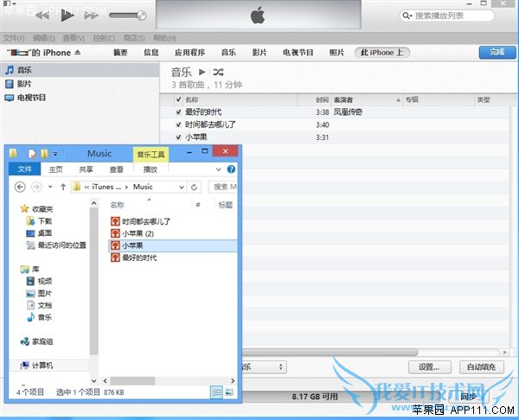Switch Explorer to details view icon
This screenshot has width=519, height=420.
click(x=216, y=392)
